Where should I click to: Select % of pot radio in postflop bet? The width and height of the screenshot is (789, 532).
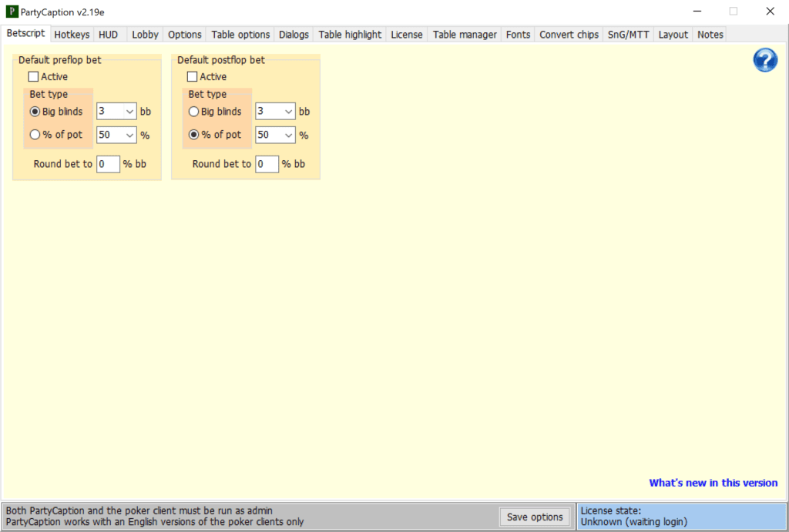click(193, 135)
